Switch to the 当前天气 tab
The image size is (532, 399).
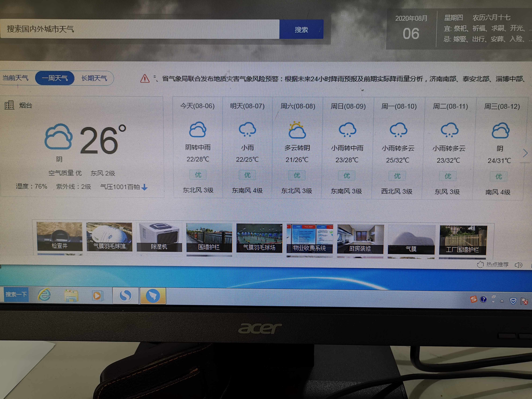tap(15, 78)
